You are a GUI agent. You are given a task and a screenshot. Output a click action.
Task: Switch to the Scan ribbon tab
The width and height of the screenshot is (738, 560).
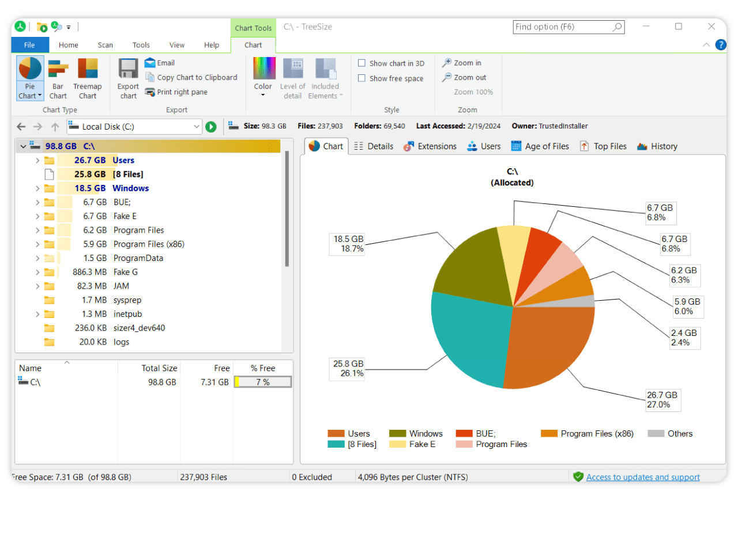pyautogui.click(x=105, y=44)
